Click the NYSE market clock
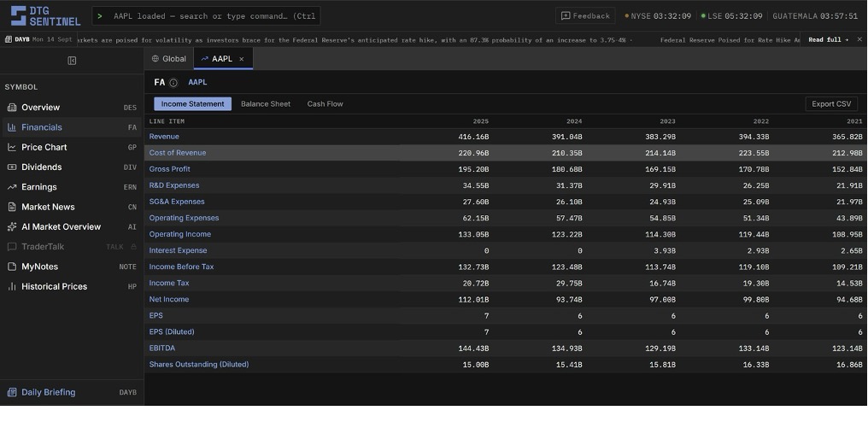Screen dimensions: 868x422 [x=658, y=16]
